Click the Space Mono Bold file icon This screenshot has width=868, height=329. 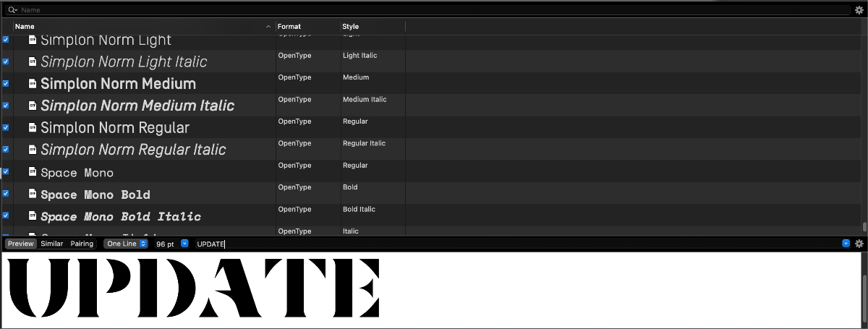[32, 194]
